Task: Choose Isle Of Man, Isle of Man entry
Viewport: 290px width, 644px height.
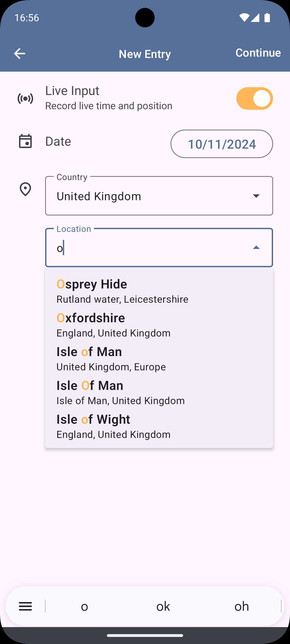Action: pos(159,393)
